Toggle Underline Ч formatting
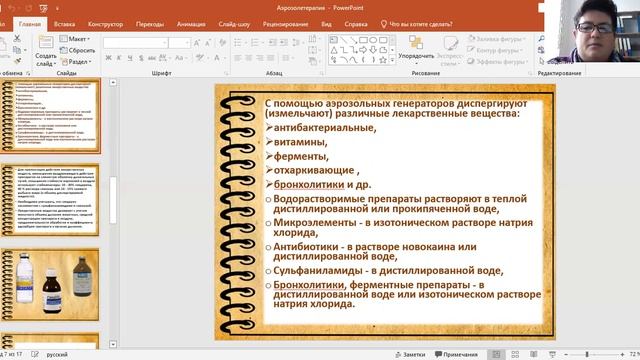This screenshot has width=640, height=360. click(x=130, y=58)
